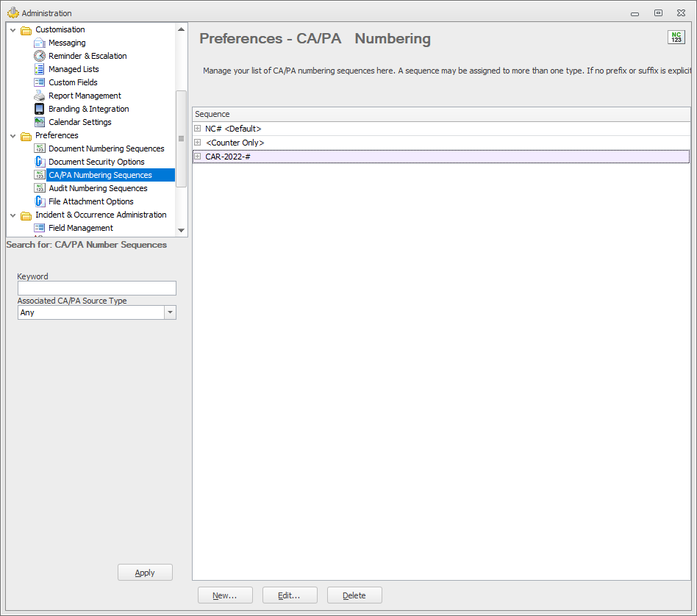The height and width of the screenshot is (616, 697).
Task: Collapse the Customisation tree node
Action: click(x=13, y=30)
